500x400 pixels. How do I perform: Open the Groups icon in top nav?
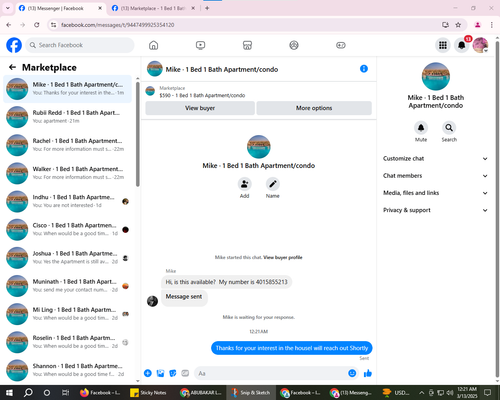click(294, 45)
